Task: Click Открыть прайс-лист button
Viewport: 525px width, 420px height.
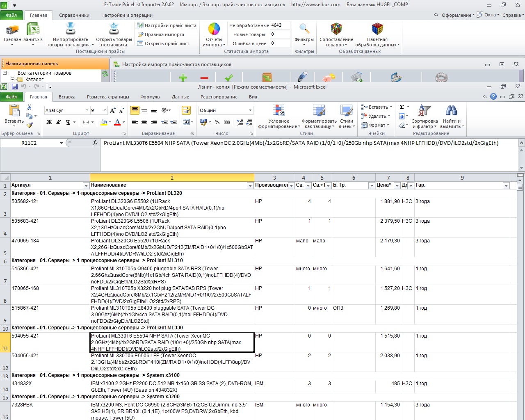Action: tap(163, 43)
